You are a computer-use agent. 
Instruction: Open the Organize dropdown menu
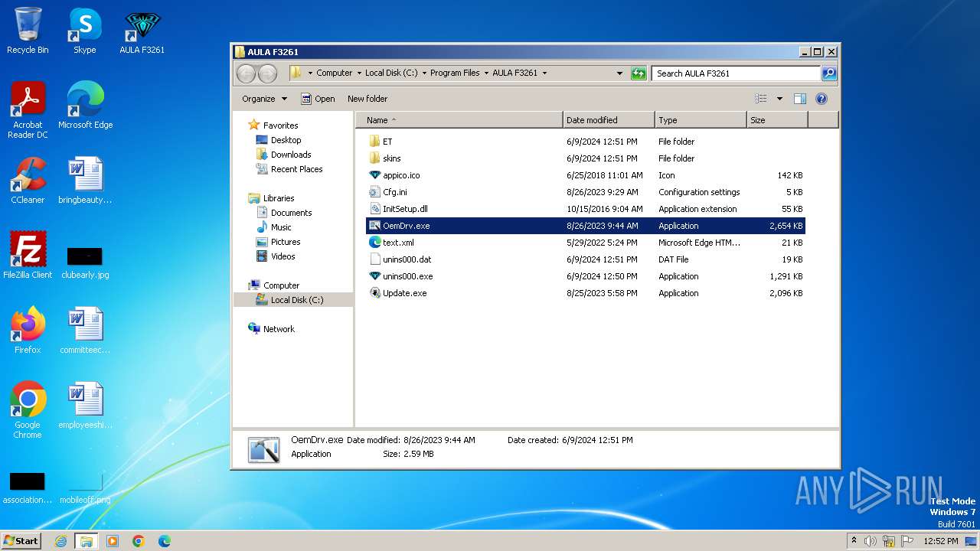tap(264, 99)
